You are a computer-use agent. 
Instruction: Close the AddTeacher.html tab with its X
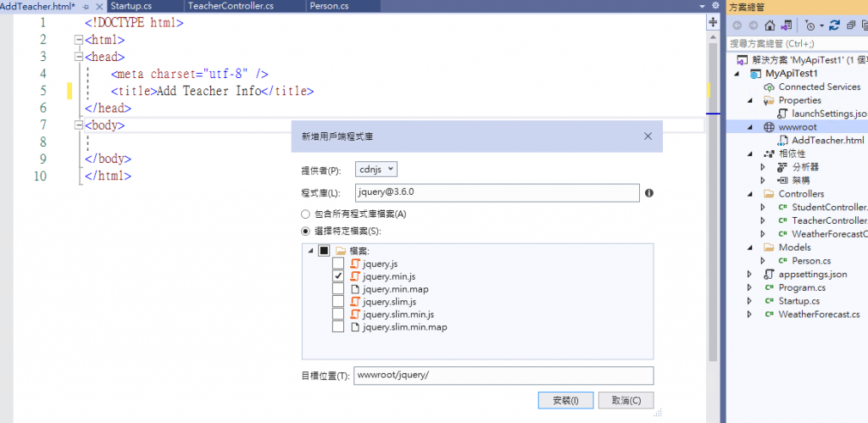(99, 6)
